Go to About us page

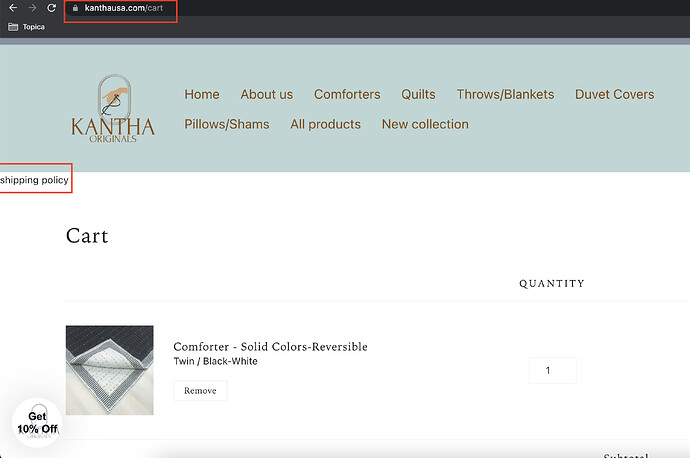pyautogui.click(x=267, y=94)
